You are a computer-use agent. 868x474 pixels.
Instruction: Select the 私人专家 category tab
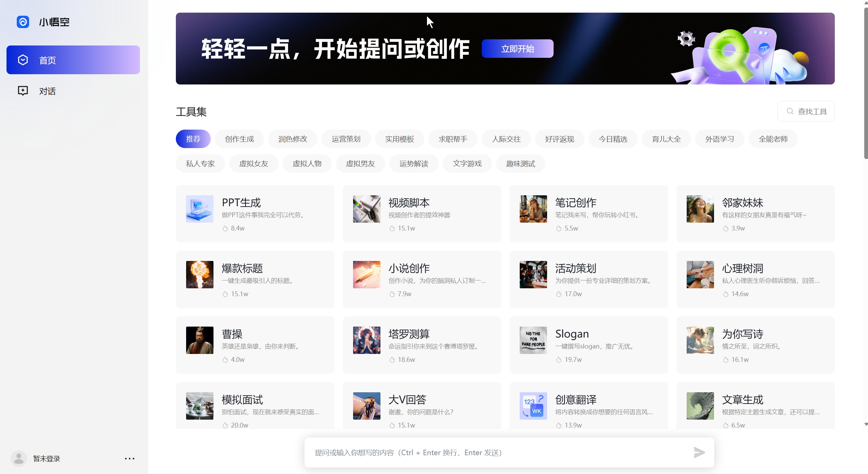coord(200,164)
